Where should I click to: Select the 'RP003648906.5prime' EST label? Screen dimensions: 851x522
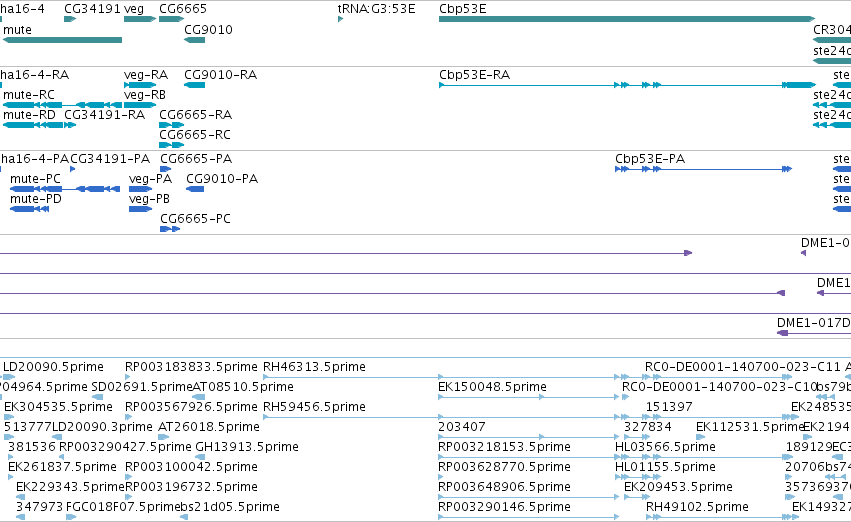coord(504,487)
